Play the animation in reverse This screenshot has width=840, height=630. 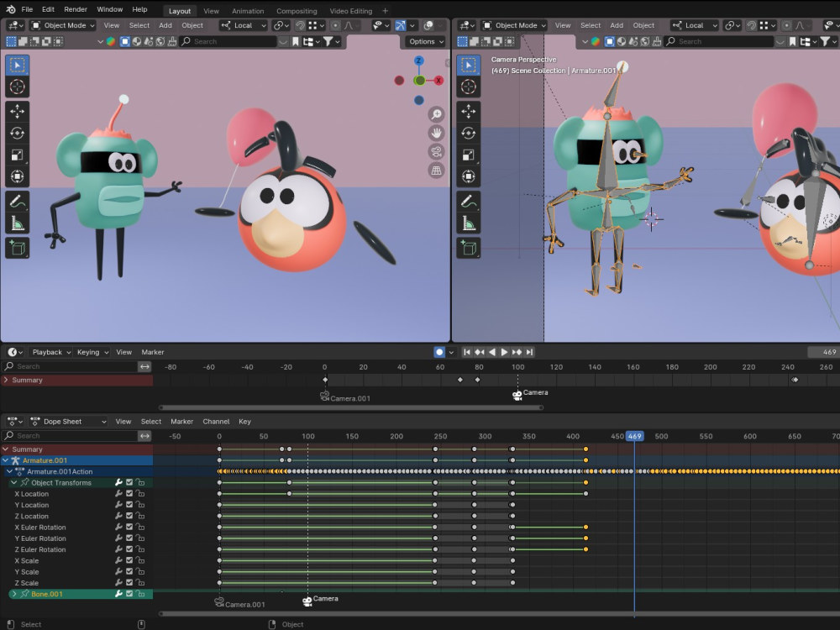click(x=491, y=352)
